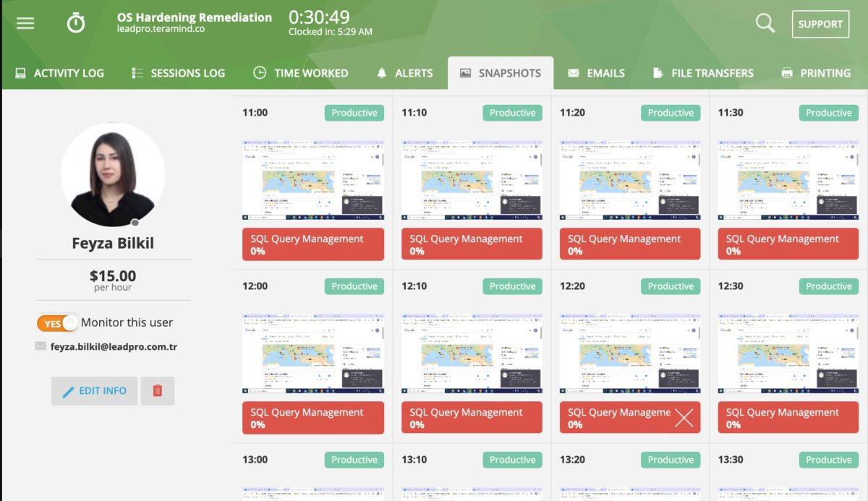868x501 pixels.
Task: Click the stopwatch timer icon
Action: point(76,23)
